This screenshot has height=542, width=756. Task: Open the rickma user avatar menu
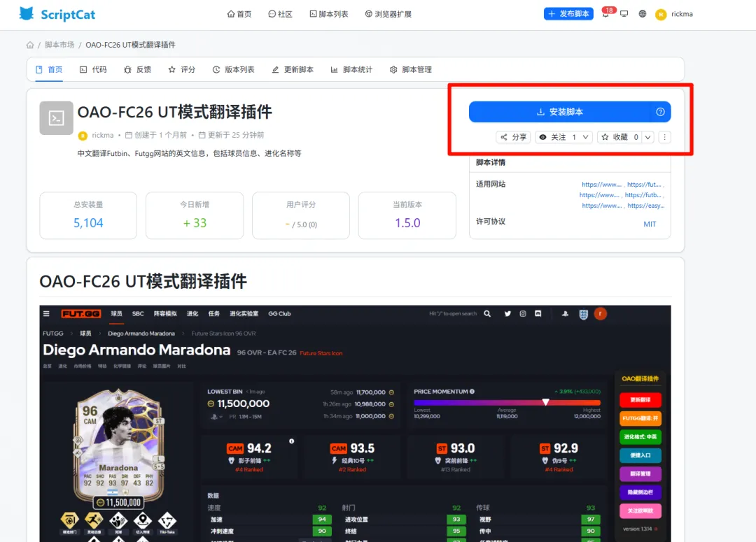coord(674,15)
